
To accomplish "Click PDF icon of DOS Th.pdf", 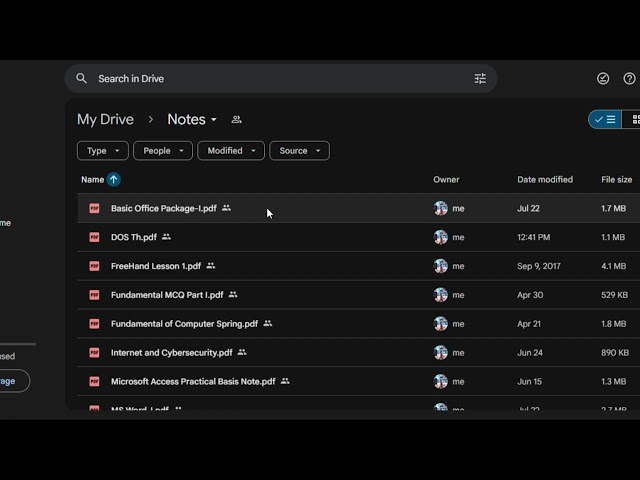I will (94, 237).
